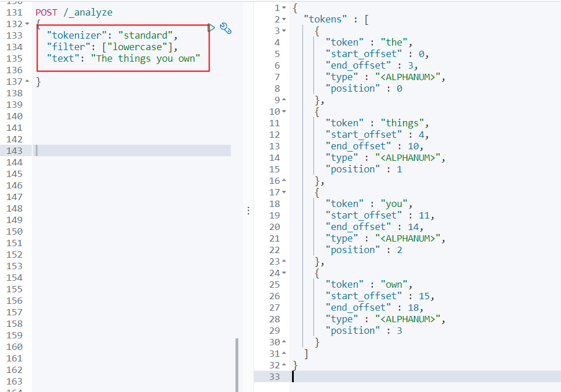Collapse the request body at line 132
Viewport: 561px width, 392px height.
(28, 24)
